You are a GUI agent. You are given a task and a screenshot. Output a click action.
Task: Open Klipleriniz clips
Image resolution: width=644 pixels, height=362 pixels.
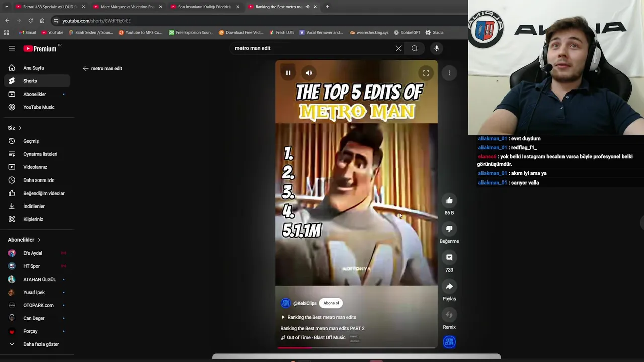click(37, 219)
